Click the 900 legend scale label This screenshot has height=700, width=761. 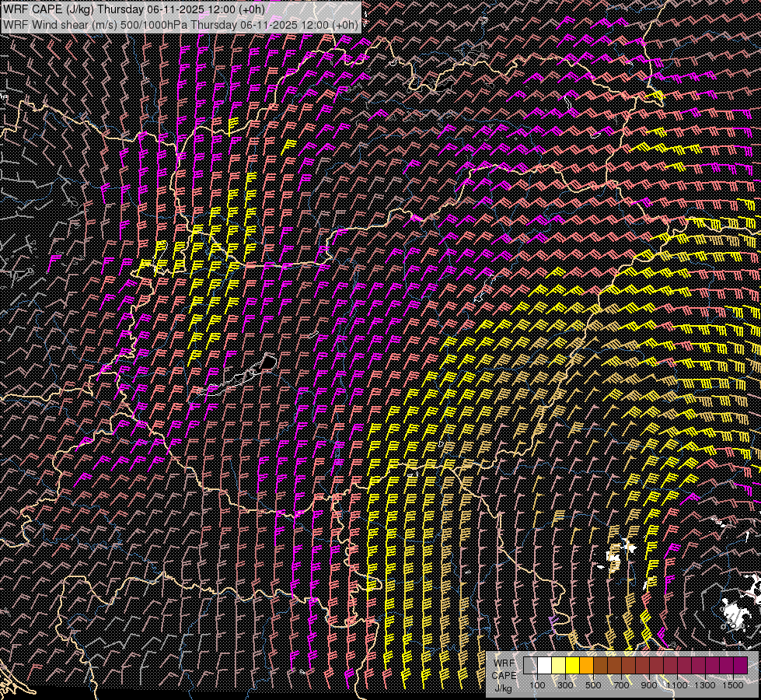click(x=649, y=685)
